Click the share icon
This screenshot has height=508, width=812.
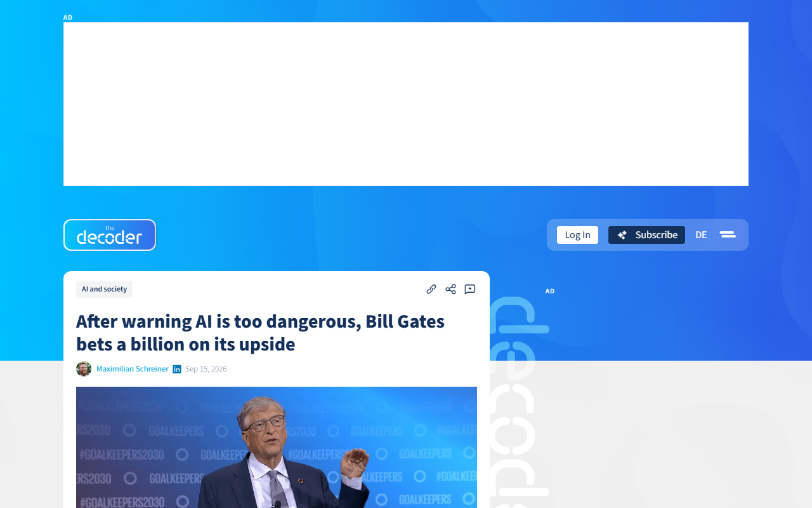pos(450,290)
